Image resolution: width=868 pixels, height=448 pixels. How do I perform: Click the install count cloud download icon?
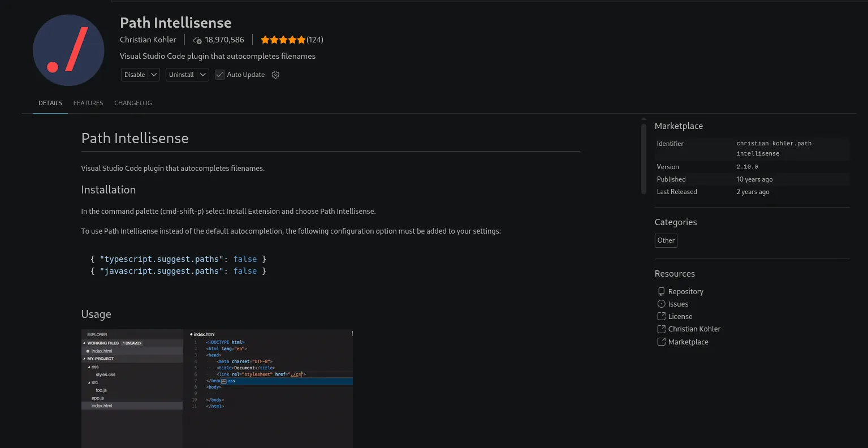pyautogui.click(x=197, y=40)
